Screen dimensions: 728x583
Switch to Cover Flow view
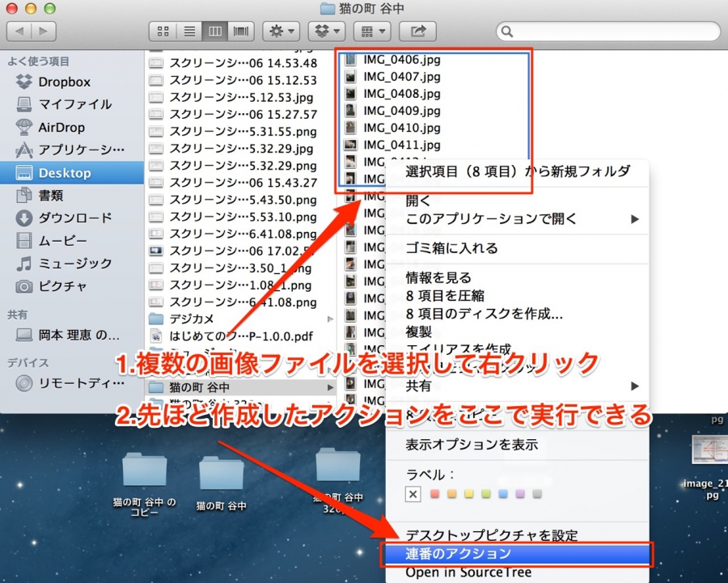(240, 32)
